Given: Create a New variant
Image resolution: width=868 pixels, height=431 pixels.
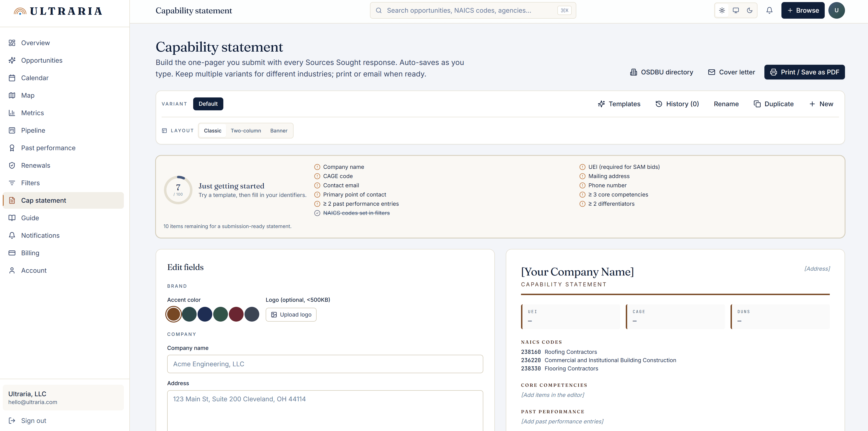Looking at the screenshot, I should (x=821, y=104).
